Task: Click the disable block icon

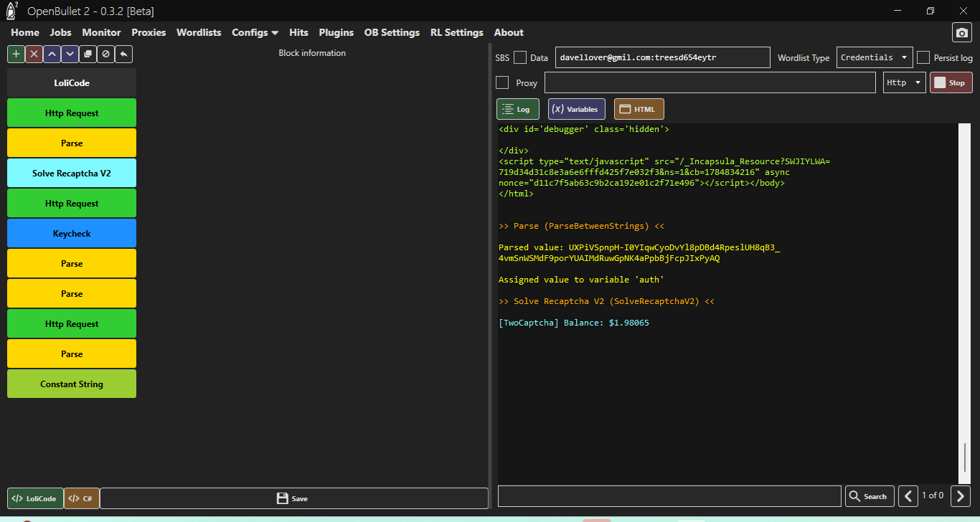Action: click(105, 54)
